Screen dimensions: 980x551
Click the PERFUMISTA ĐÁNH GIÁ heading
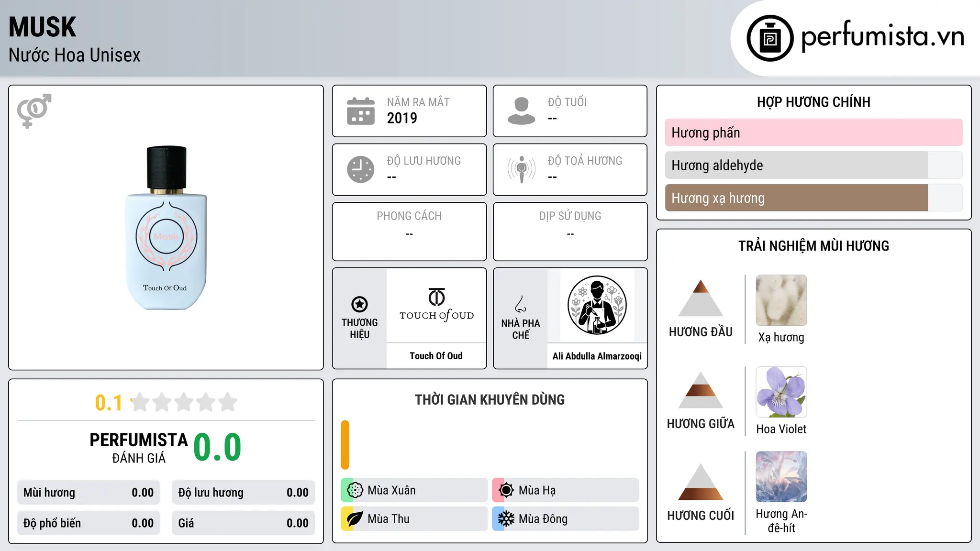click(x=139, y=448)
